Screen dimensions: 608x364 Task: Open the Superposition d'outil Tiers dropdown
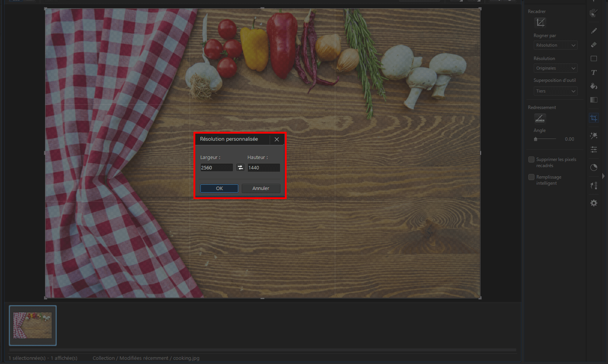555,91
